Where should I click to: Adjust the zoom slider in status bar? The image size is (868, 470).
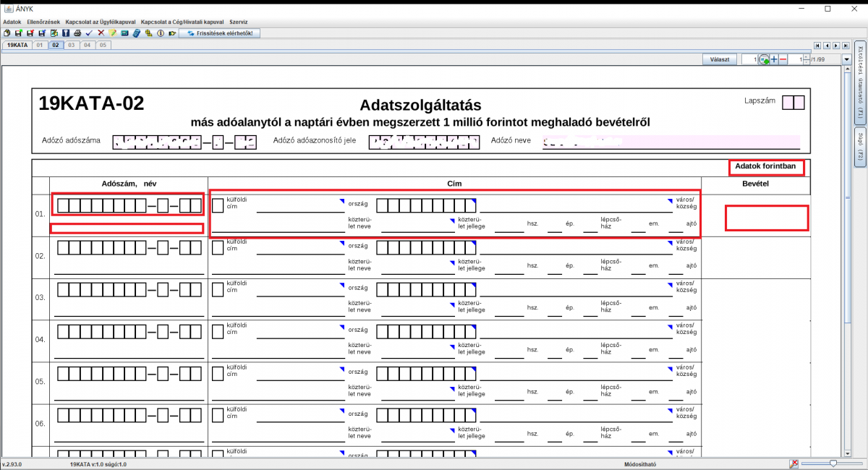tap(833, 463)
